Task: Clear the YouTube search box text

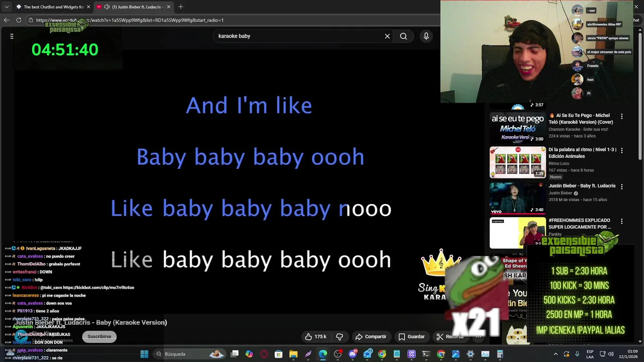Action: [387, 36]
